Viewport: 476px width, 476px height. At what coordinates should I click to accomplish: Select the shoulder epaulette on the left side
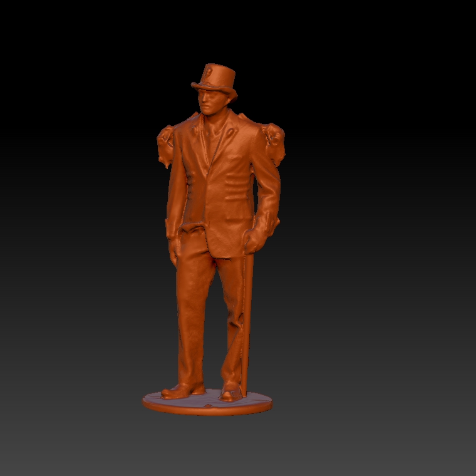(x=165, y=144)
